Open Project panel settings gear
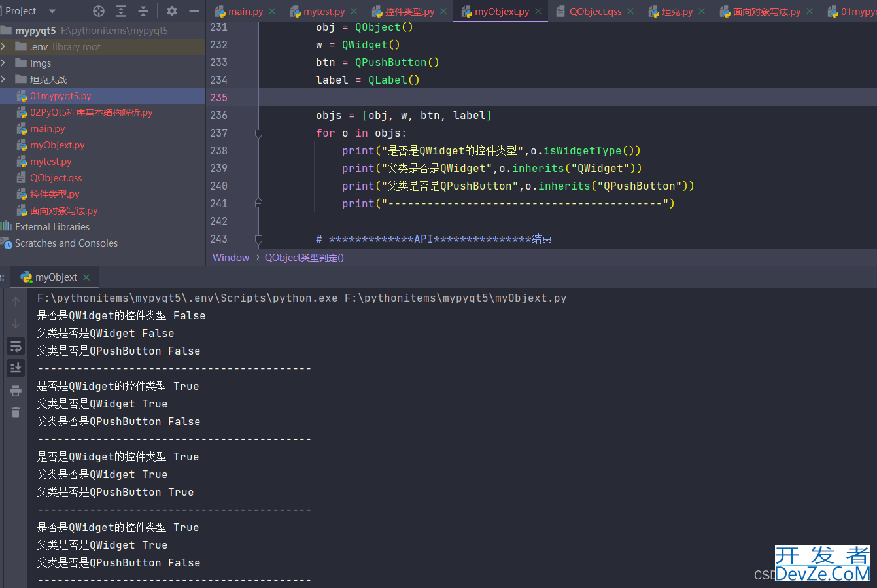The image size is (877, 588). 172,11
